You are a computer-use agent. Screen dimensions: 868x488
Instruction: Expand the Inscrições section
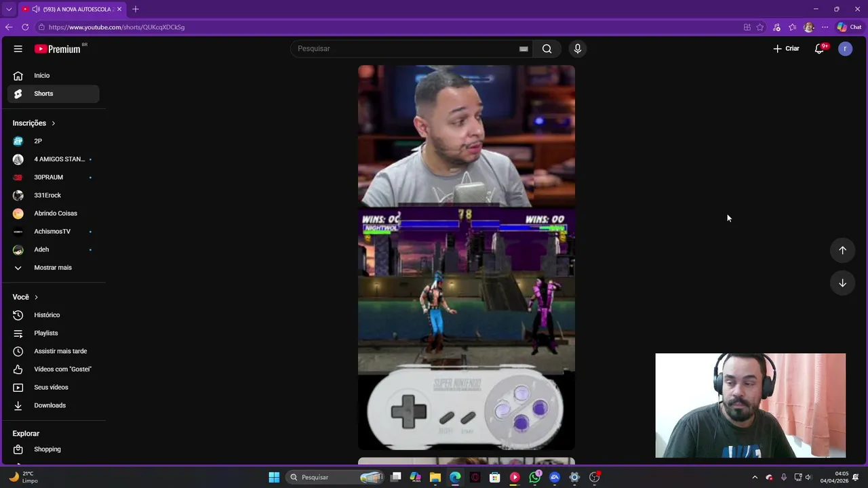coord(34,123)
